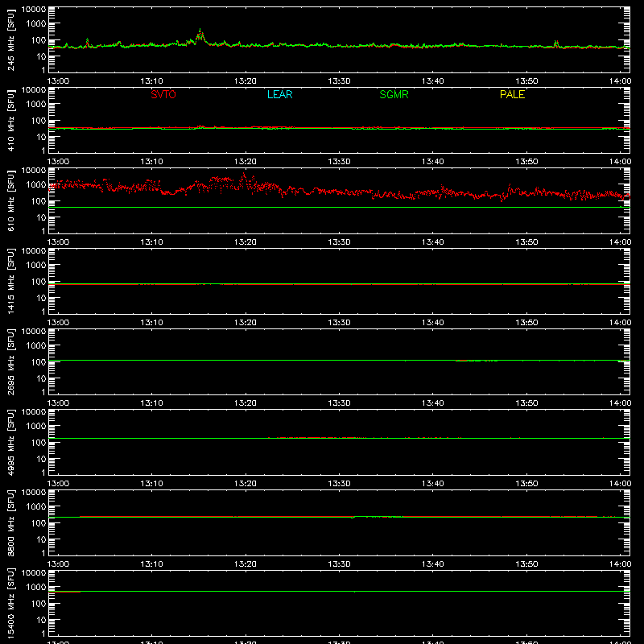Select the 1415 MHz [SFU] axis title
This screenshot has width=644, height=644.
tap(11, 281)
